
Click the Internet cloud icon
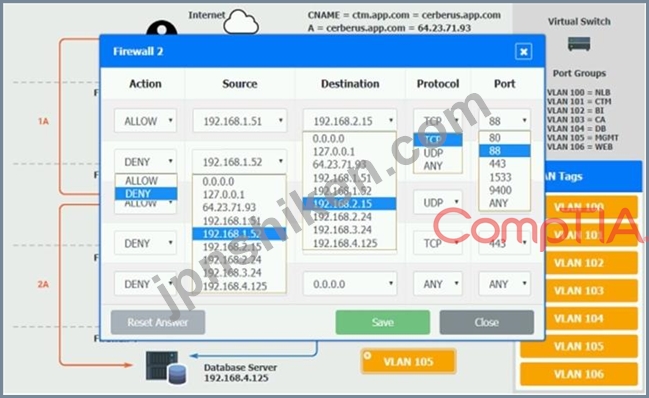point(241,22)
